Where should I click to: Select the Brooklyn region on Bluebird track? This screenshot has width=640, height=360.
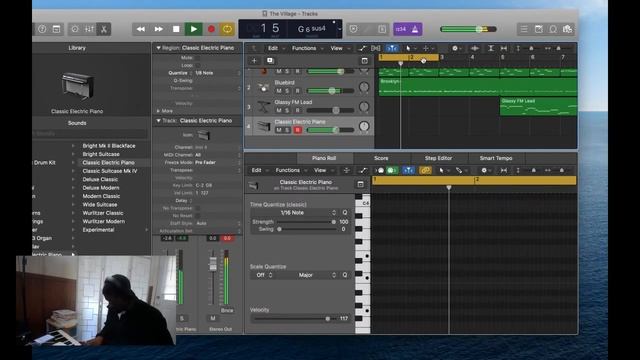click(x=478, y=87)
